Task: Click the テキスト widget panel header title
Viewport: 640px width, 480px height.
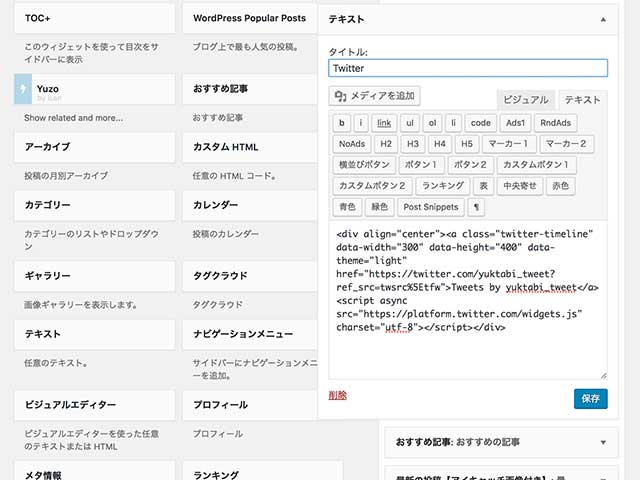Action: pyautogui.click(x=346, y=19)
